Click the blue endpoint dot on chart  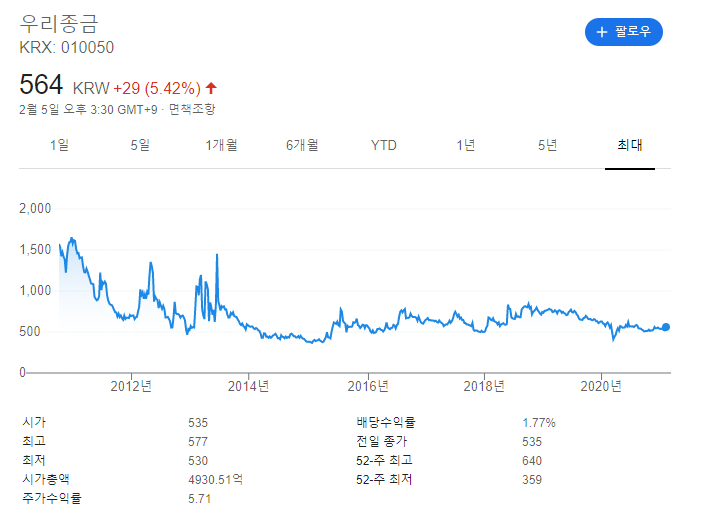[666, 327]
